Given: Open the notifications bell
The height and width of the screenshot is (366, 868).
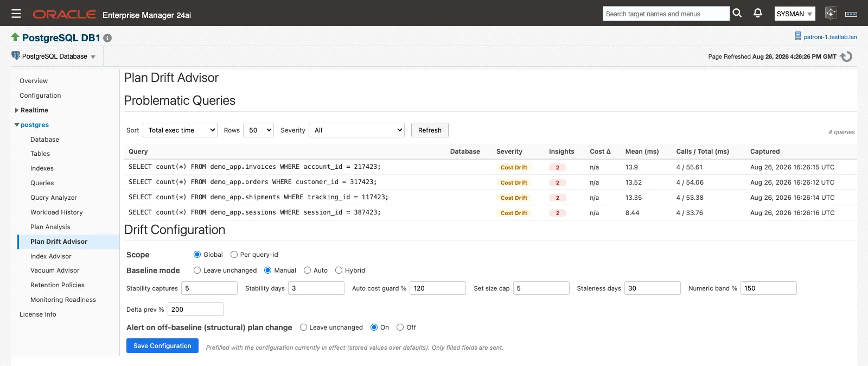Looking at the screenshot, I should pyautogui.click(x=758, y=13).
